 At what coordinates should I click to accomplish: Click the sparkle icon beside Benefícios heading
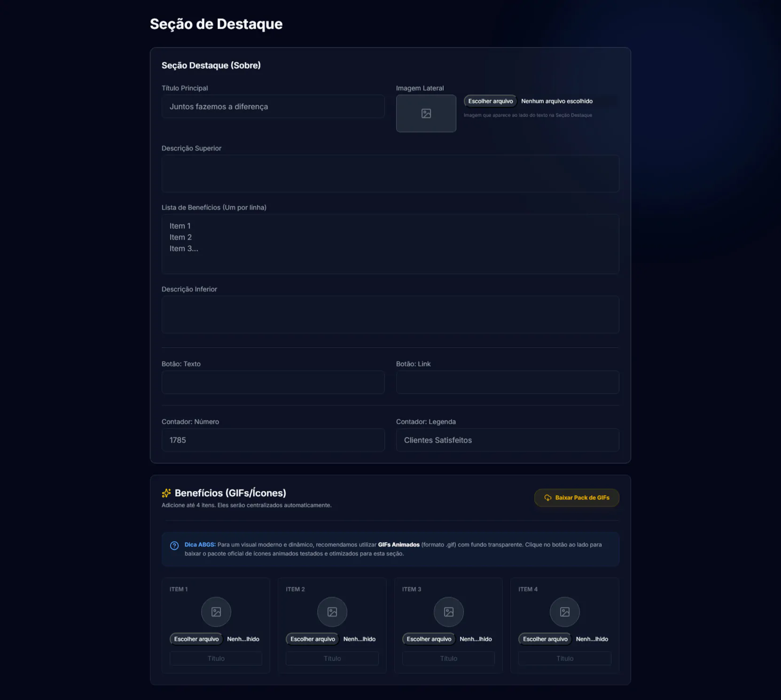[166, 493]
